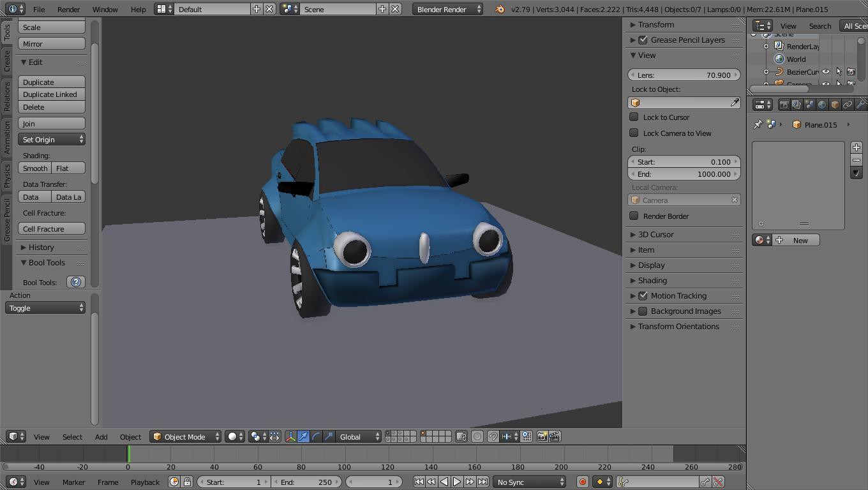Enable Lock Camera to View checkbox
Screen dimensions: 868x490
[634, 133]
